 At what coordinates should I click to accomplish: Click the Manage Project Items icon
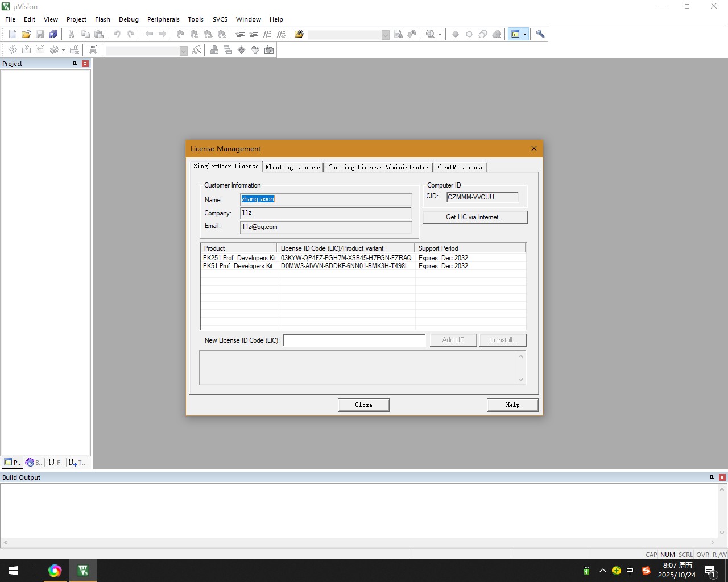tap(214, 50)
